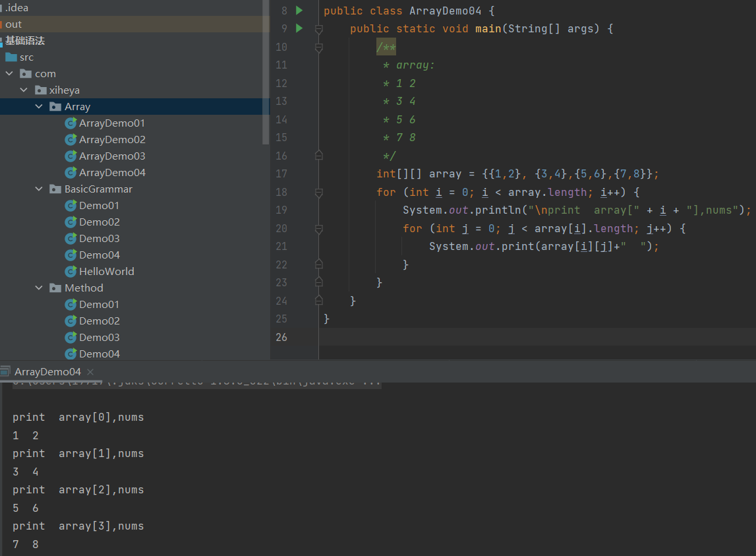Click line number 17 in the gutter

click(281, 173)
